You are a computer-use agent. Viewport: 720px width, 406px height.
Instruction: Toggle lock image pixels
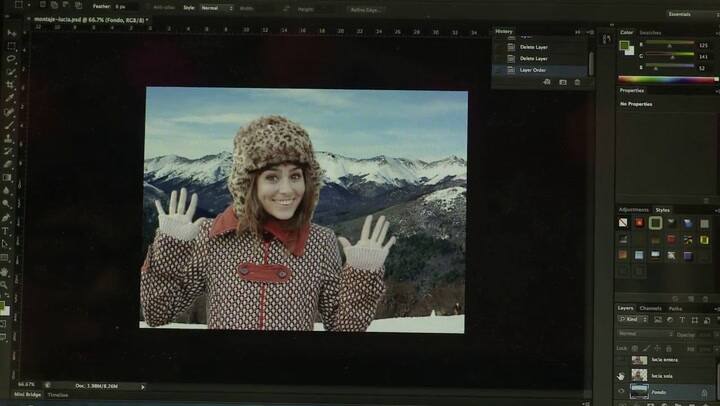pyautogui.click(x=646, y=349)
